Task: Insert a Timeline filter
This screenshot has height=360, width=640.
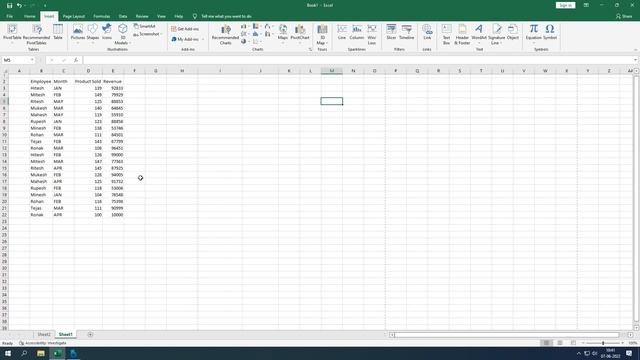Action: pyautogui.click(x=407, y=32)
